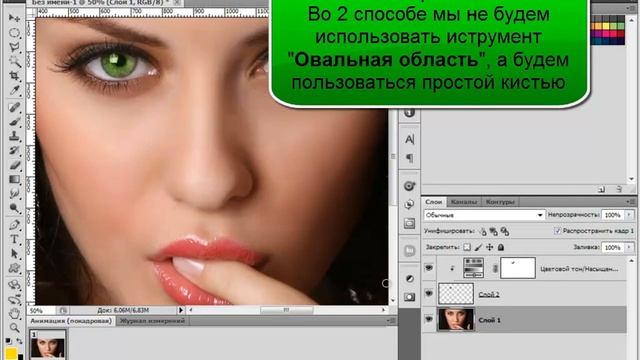Open the Adjustments panel half-circle icon

[409, 278]
